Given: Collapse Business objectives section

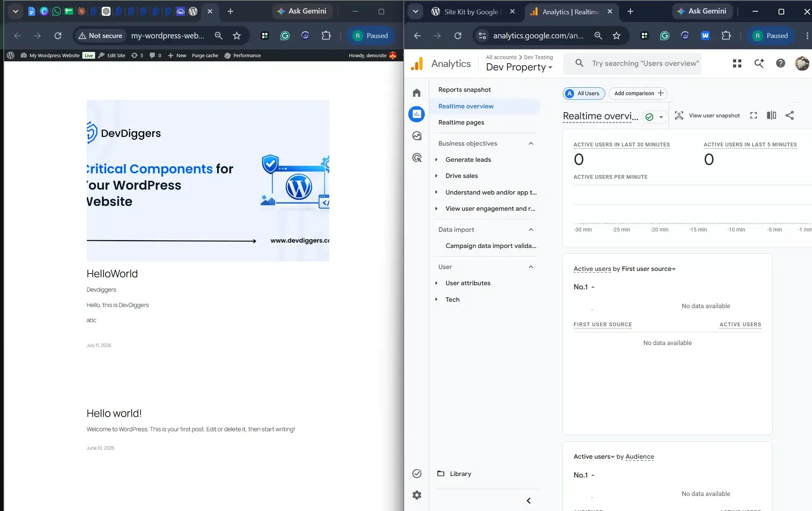Looking at the screenshot, I should pos(531,143).
